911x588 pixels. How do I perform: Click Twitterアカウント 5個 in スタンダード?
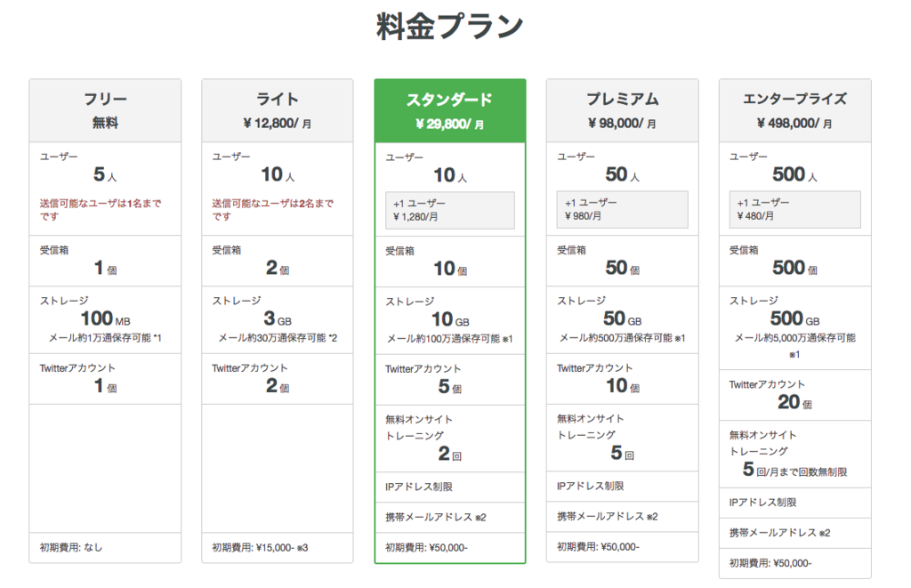(x=450, y=386)
